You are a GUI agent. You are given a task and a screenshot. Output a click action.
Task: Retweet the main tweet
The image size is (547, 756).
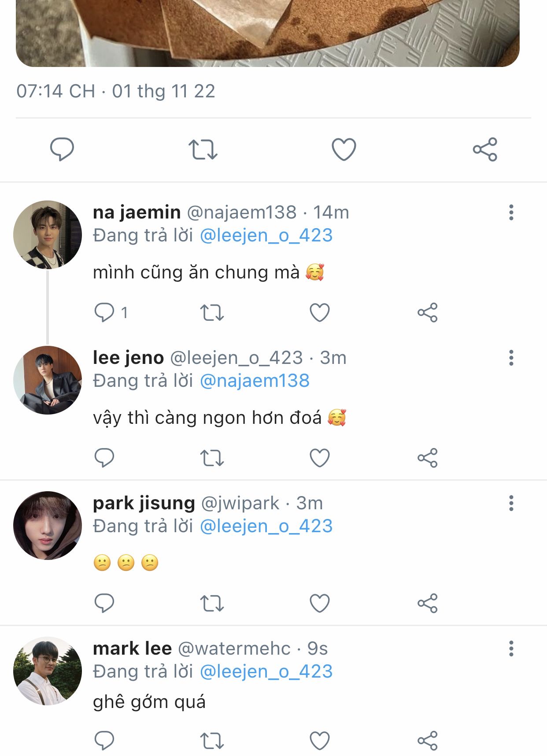[203, 149]
